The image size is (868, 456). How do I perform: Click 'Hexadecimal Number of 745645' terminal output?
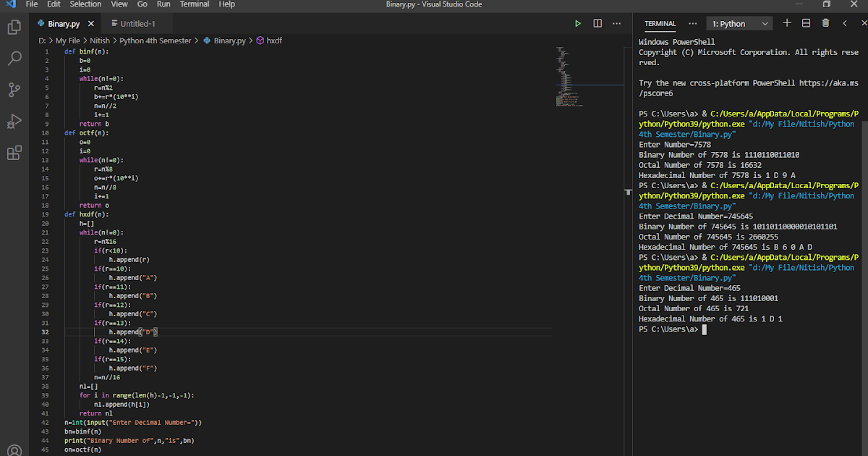click(726, 247)
